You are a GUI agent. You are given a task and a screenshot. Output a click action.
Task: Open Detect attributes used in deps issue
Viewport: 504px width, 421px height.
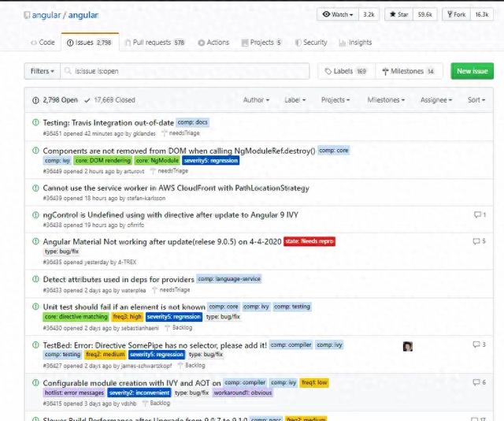point(119,279)
